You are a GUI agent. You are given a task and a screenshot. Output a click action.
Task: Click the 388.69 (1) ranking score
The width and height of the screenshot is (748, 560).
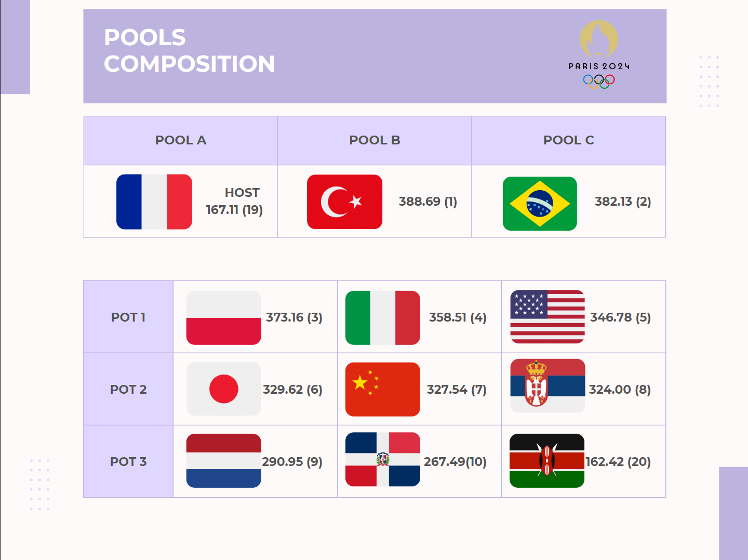coord(428,202)
